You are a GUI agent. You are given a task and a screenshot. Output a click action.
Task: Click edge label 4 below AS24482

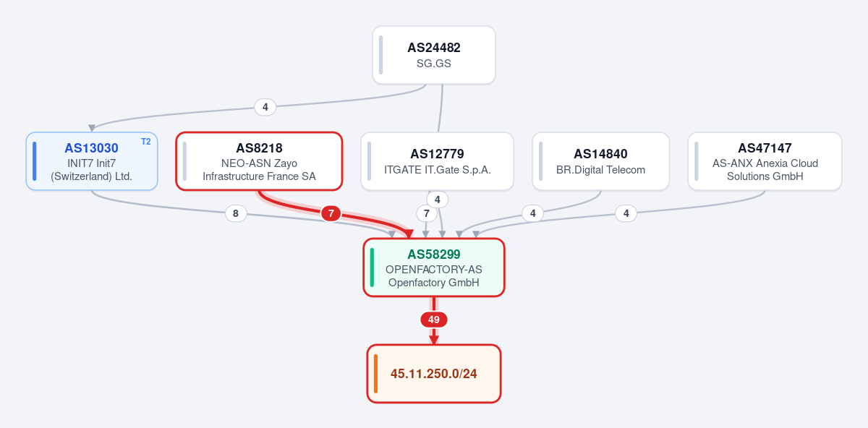[265, 107]
